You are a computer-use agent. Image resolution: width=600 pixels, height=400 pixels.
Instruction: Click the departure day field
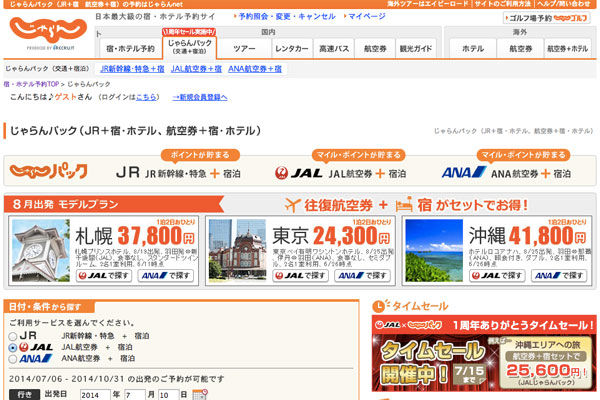pyautogui.click(x=168, y=395)
